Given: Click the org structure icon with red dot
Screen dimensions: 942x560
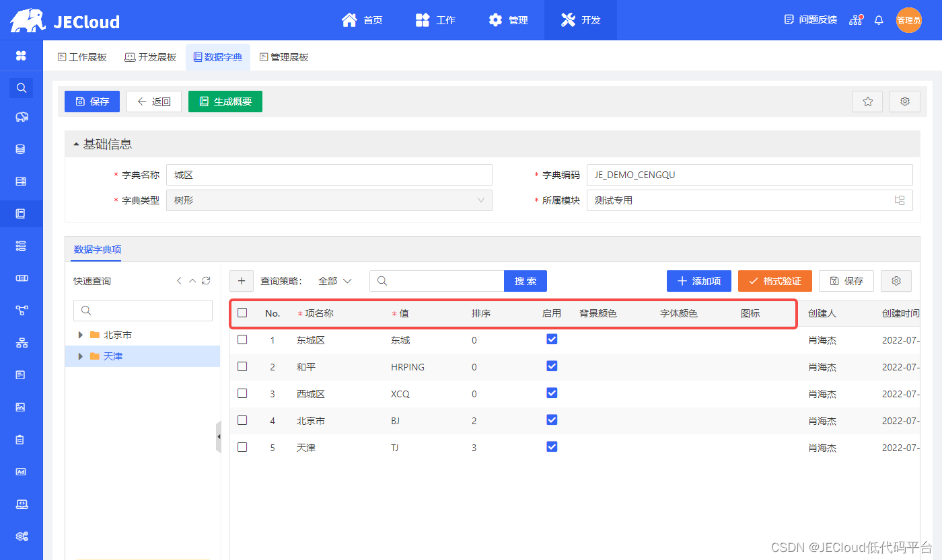Looking at the screenshot, I should (x=856, y=19).
